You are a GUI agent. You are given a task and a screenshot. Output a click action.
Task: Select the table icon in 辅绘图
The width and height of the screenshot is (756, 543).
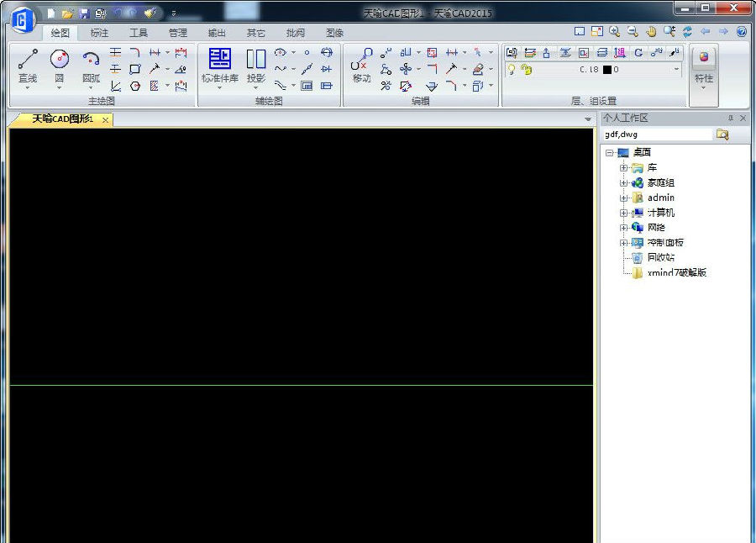(x=307, y=86)
